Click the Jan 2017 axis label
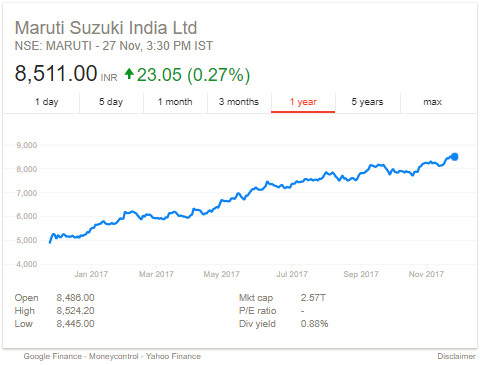The image size is (480, 365). (x=91, y=274)
